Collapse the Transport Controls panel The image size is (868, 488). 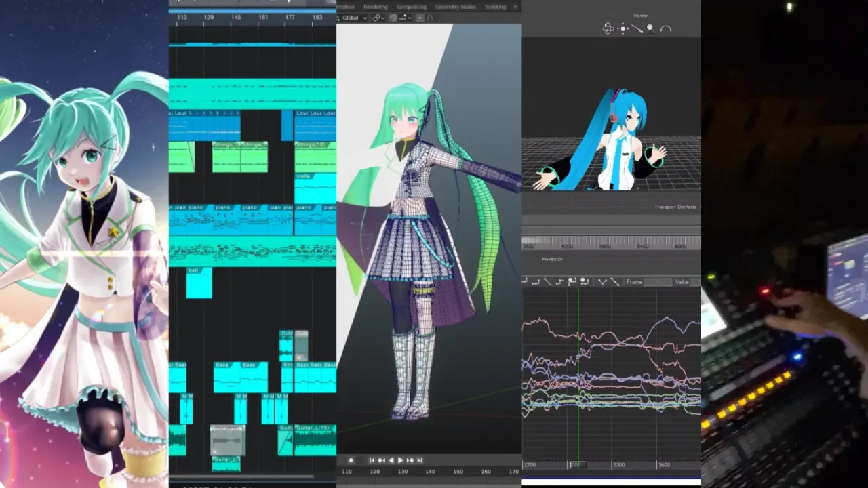(x=675, y=207)
